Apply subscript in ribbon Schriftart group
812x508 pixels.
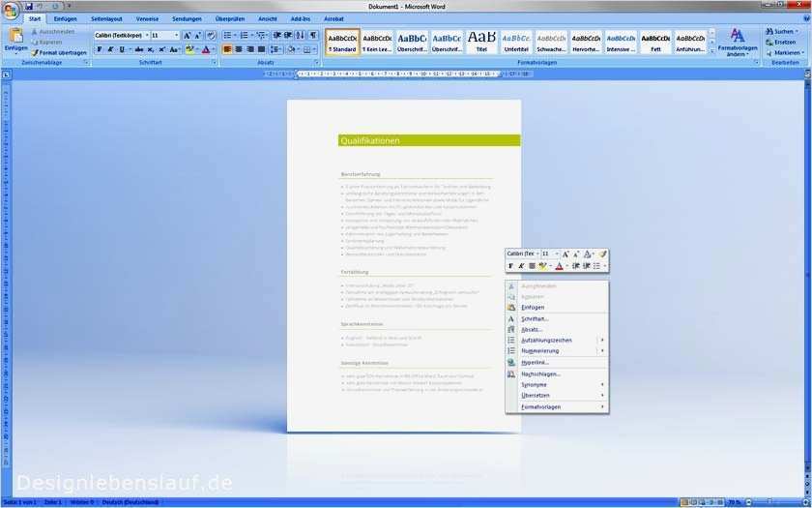[x=150, y=49]
